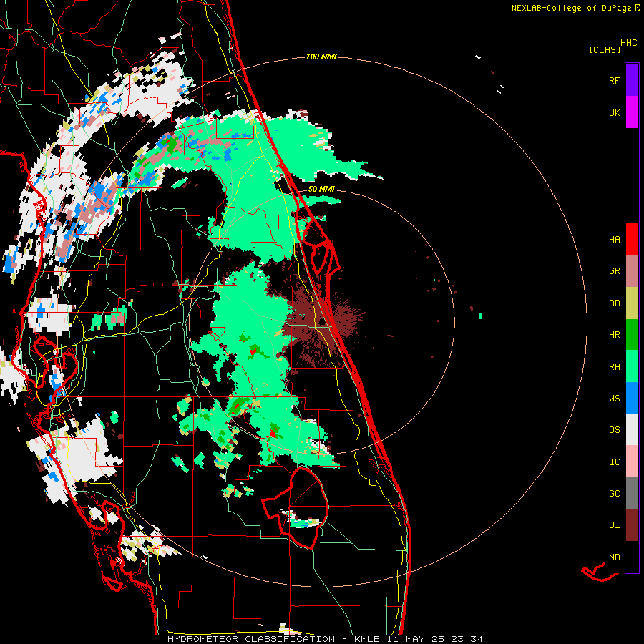Click the BI legend label
Image resolution: width=644 pixels, height=644 pixels.
[614, 525]
